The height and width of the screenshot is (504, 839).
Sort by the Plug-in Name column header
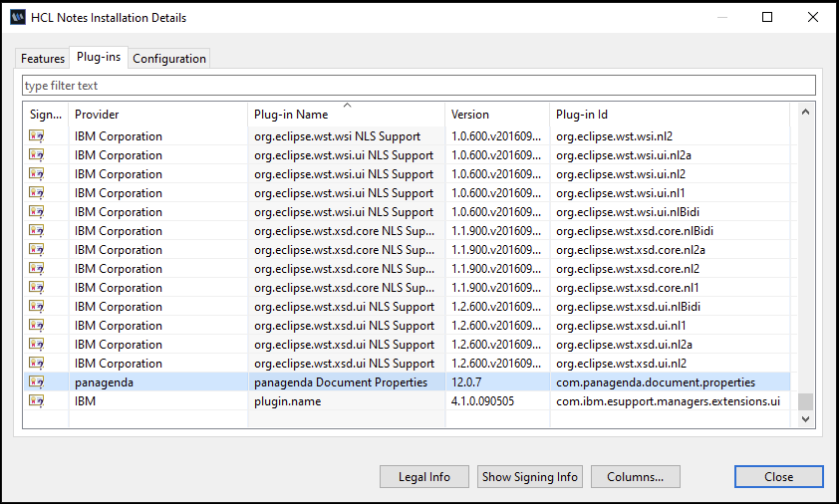pyautogui.click(x=346, y=114)
